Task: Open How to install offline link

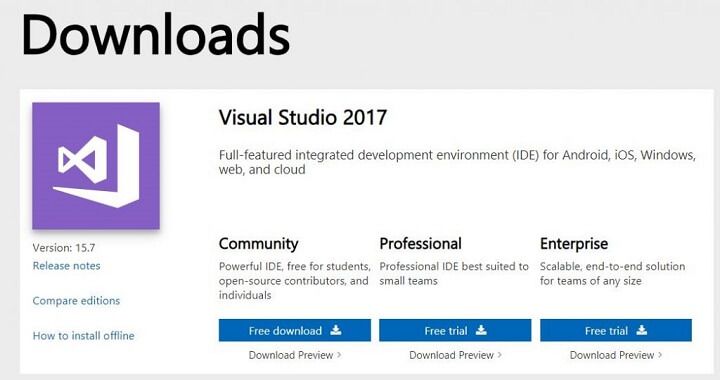Action: pos(84,335)
